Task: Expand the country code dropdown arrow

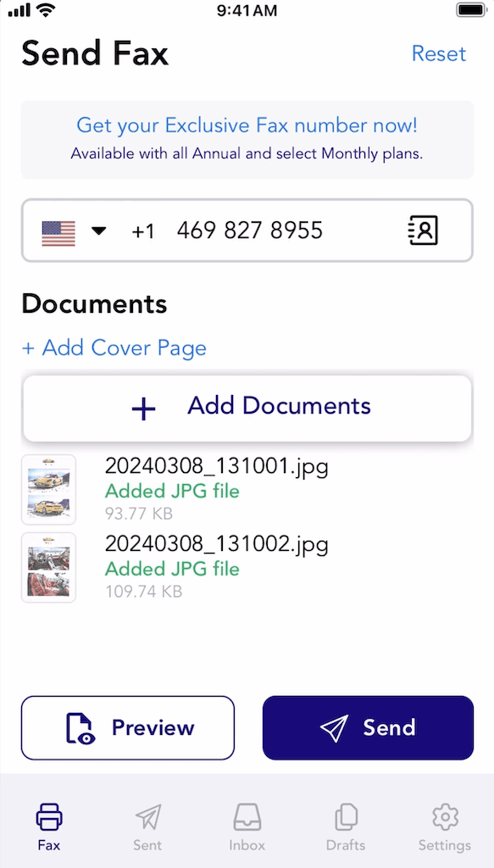Action: (x=98, y=231)
